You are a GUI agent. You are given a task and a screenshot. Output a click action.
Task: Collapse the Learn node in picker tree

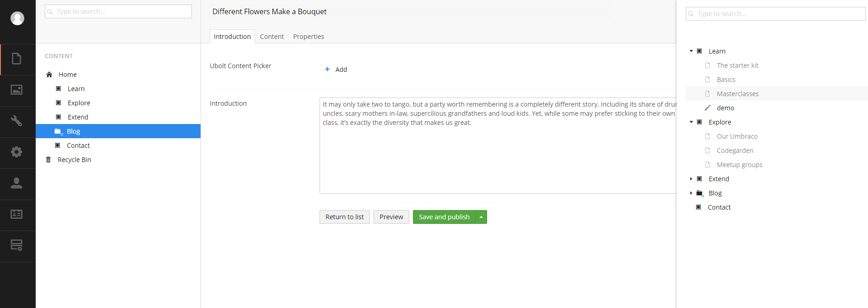coord(691,51)
